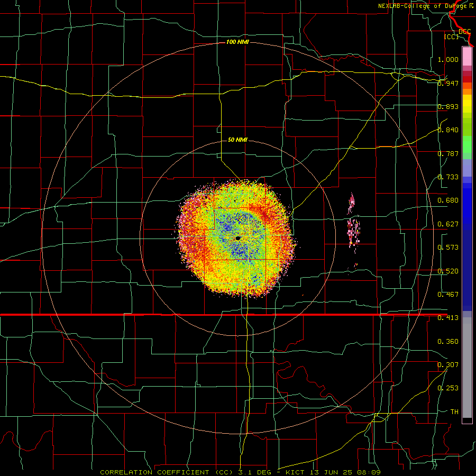
Task: Select the 0.840 scale label
Action: click(448, 130)
